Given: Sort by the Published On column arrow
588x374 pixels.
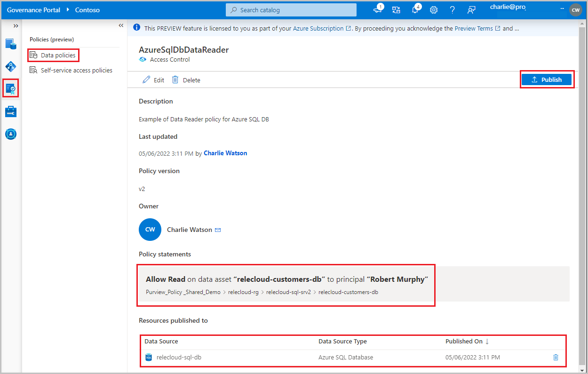Looking at the screenshot, I should coord(487,341).
